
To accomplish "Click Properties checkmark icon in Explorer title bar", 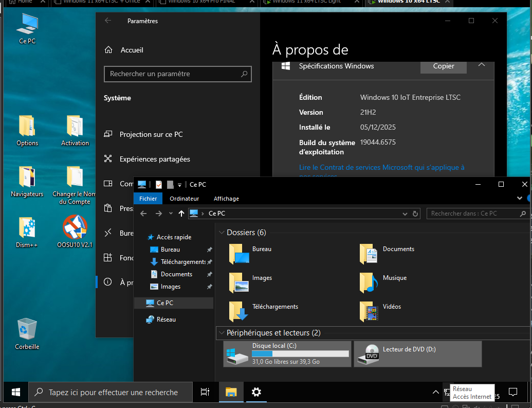I will pyautogui.click(x=158, y=185).
